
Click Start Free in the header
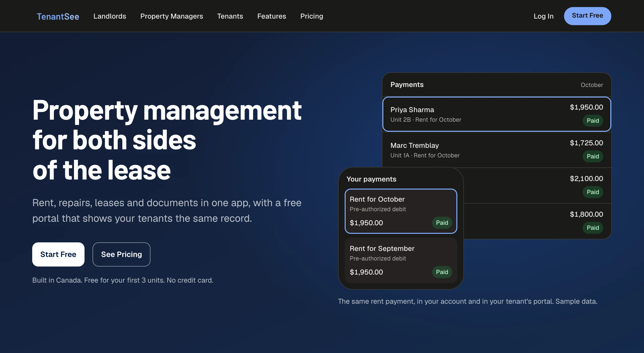(587, 16)
